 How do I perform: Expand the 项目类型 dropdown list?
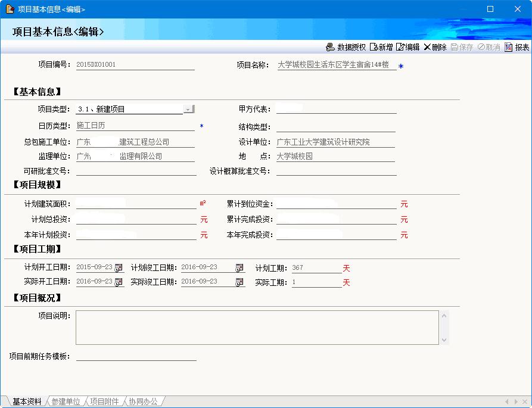(188, 109)
